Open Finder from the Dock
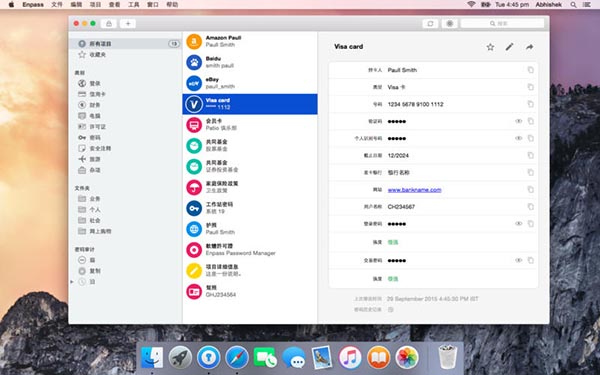 tap(152, 357)
